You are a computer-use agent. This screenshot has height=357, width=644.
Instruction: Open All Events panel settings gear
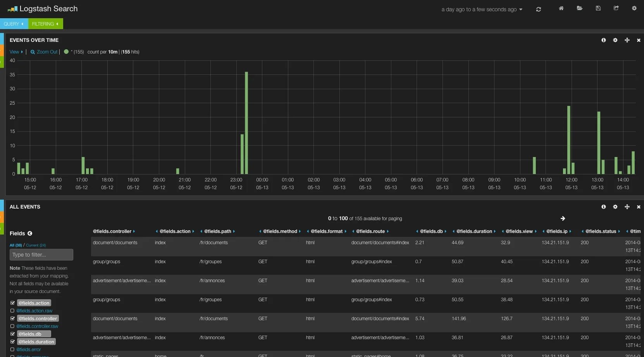coord(615,207)
